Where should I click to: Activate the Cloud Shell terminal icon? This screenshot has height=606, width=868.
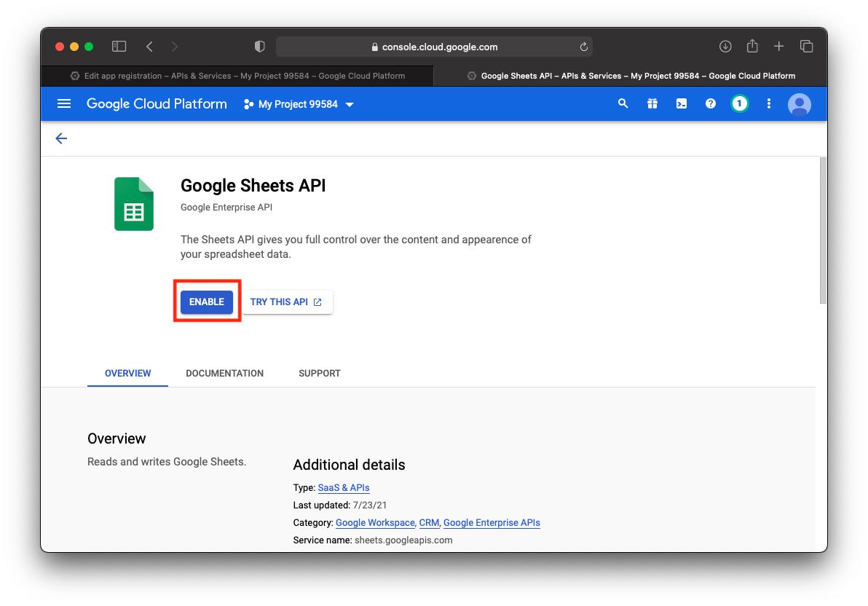(x=682, y=103)
